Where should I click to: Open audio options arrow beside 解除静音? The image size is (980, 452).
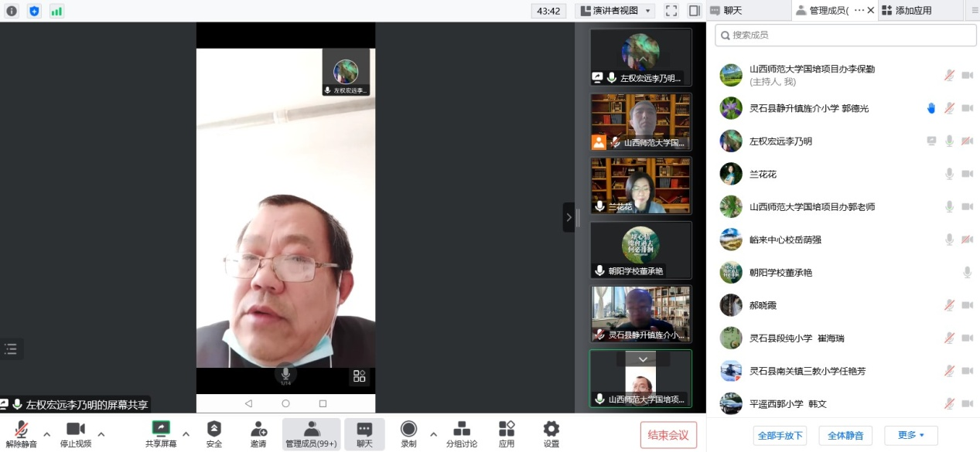[46, 433]
